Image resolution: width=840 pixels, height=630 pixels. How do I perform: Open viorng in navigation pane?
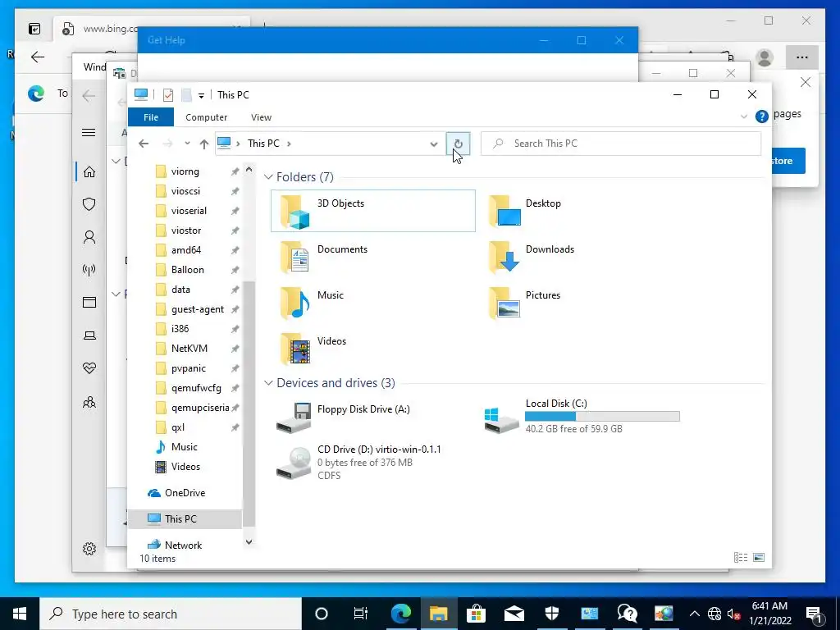coord(185,171)
